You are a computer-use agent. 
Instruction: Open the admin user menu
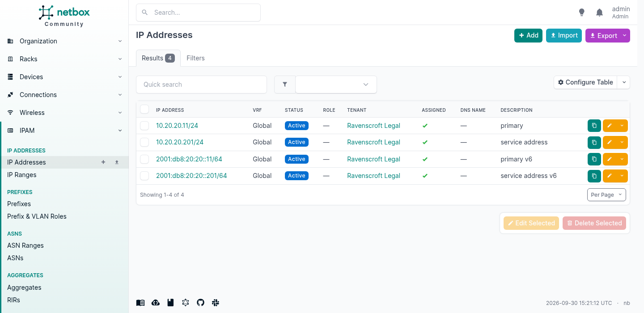click(x=621, y=13)
